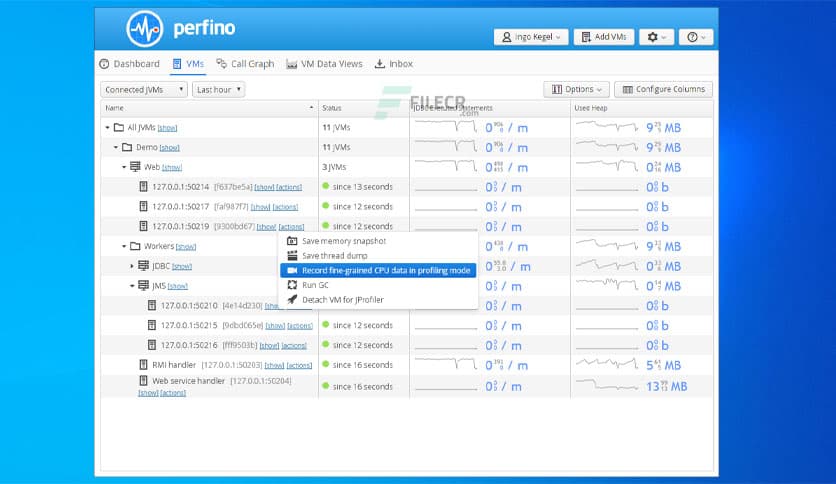Choose Save thread dump menu entry
836x484 pixels.
click(378, 256)
